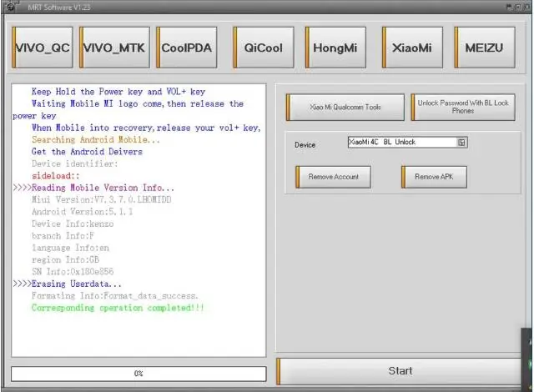Click the '>>>>Erasing Userdata...' log line
The height and width of the screenshot is (392, 534).
pos(67,284)
